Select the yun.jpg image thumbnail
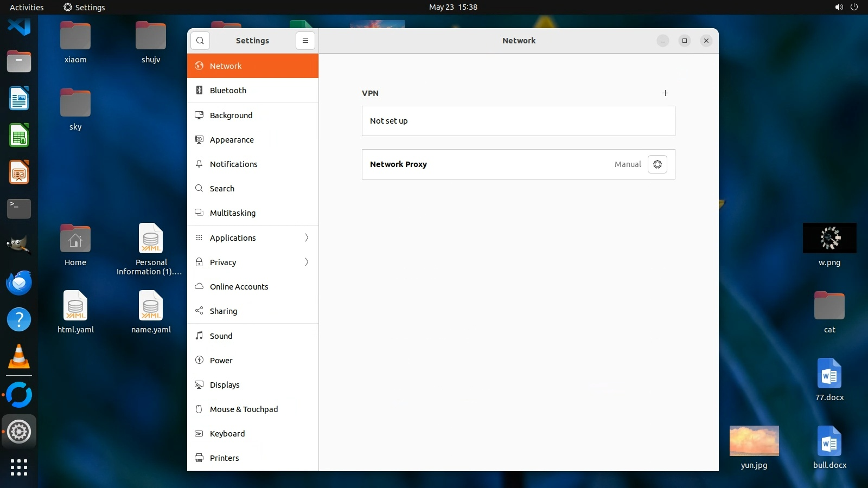The image size is (868, 488). pyautogui.click(x=754, y=441)
